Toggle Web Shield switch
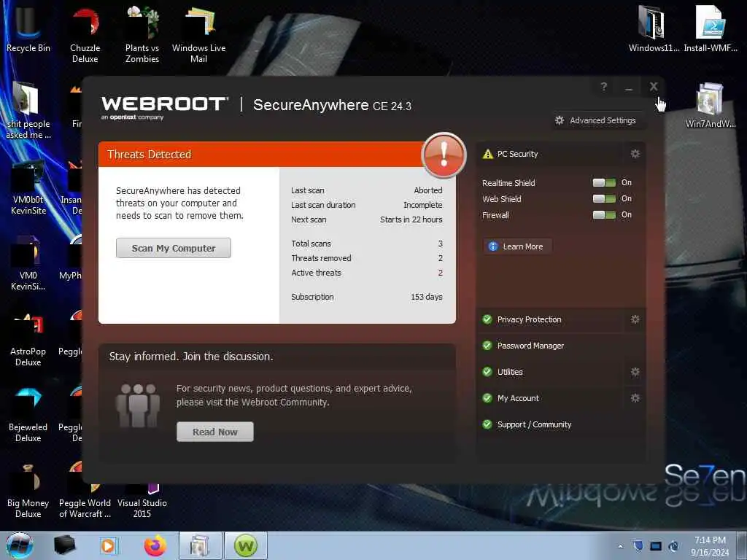This screenshot has width=747, height=560. [604, 198]
